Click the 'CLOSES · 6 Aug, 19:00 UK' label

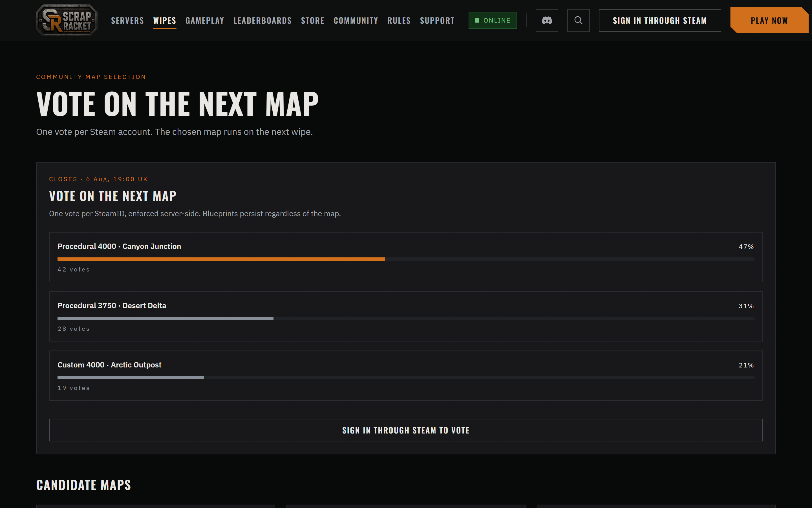98,179
